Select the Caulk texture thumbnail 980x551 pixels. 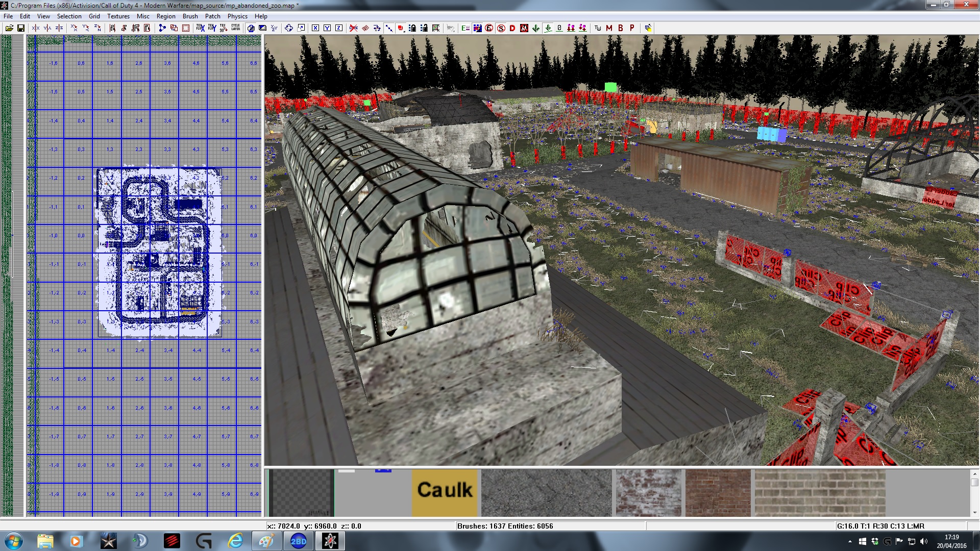point(445,492)
